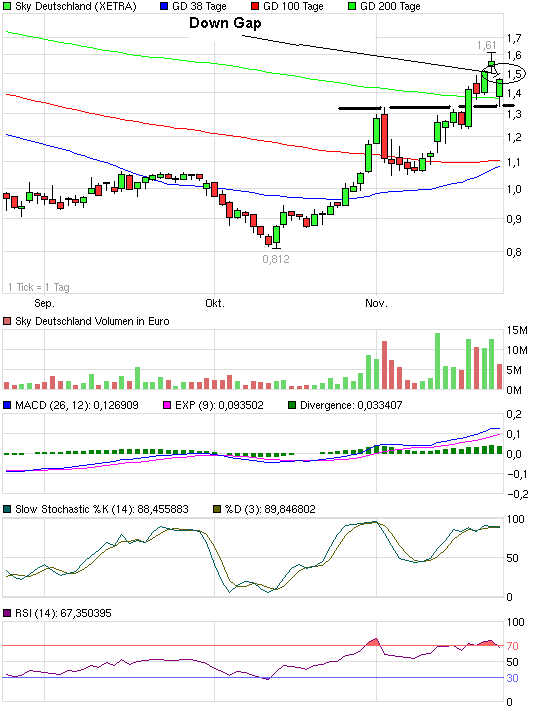The height and width of the screenshot is (710, 545).
Task: Select the 'RSI (14): 67,350395' readout
Action: pos(63,613)
